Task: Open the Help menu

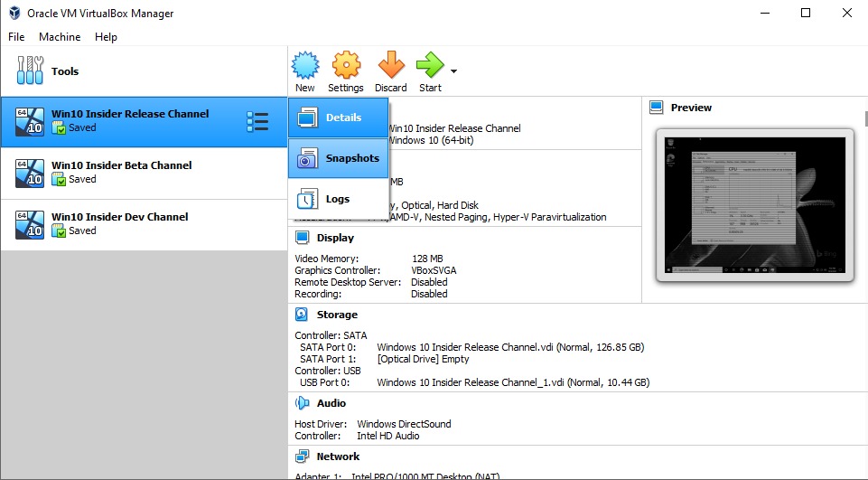Action: [106, 37]
